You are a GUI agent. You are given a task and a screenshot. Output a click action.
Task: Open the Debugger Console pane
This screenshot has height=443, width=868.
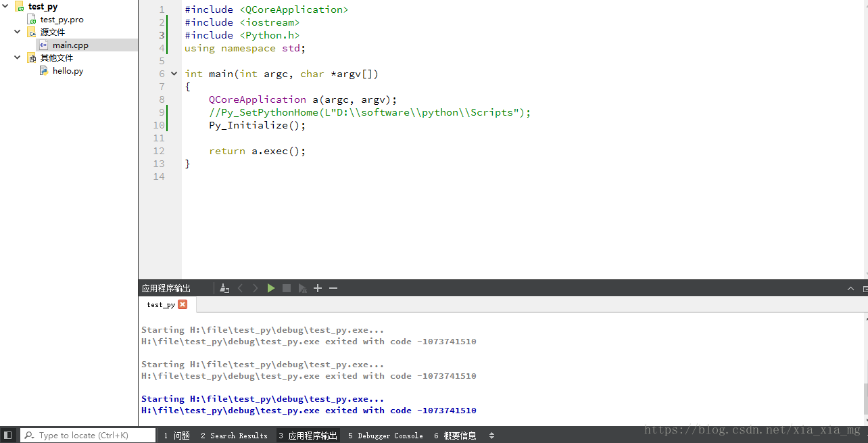[x=385, y=436]
